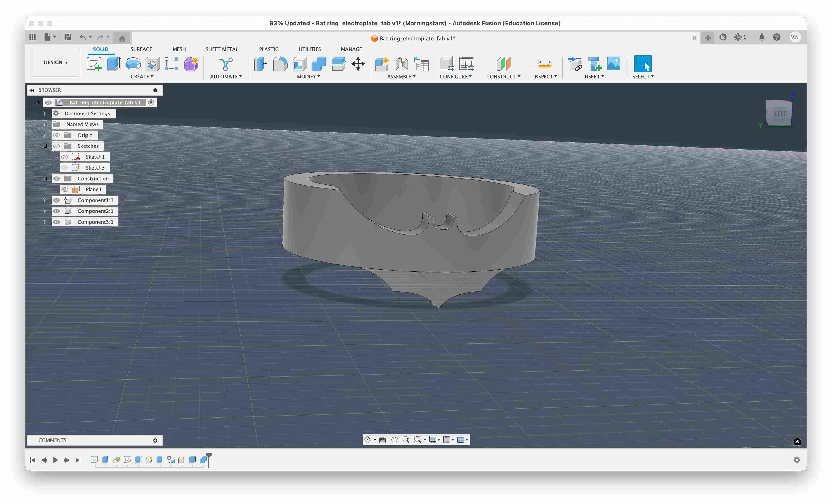
Task: Click the Look At tool
Action: (382, 440)
